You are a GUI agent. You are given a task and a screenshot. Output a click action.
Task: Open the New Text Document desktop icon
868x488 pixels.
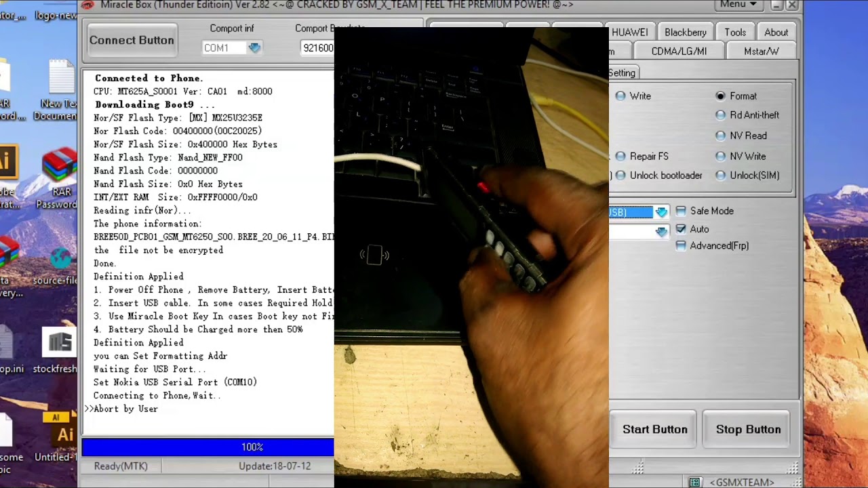pos(60,90)
